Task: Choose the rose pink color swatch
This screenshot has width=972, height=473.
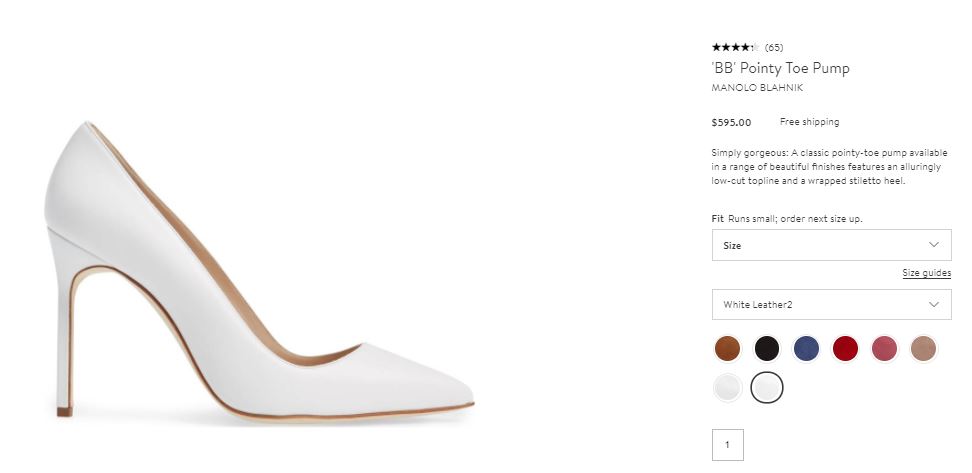Action: click(x=884, y=348)
